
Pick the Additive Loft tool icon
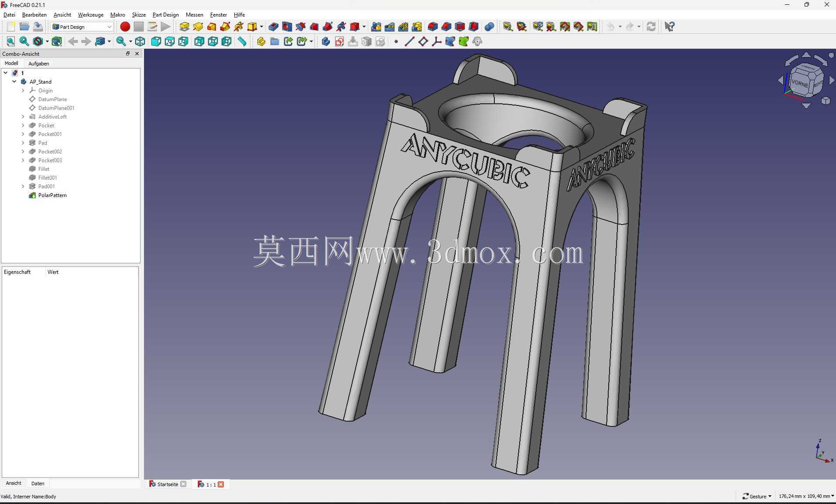212,27
